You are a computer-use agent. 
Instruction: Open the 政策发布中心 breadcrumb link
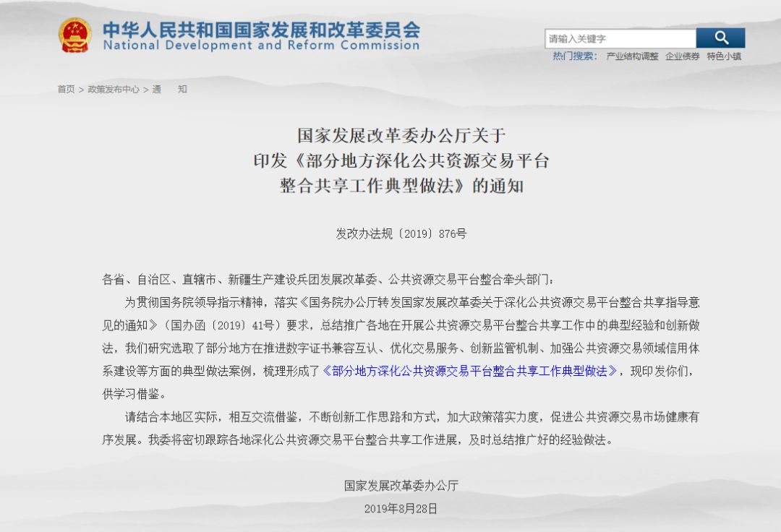tap(114, 89)
